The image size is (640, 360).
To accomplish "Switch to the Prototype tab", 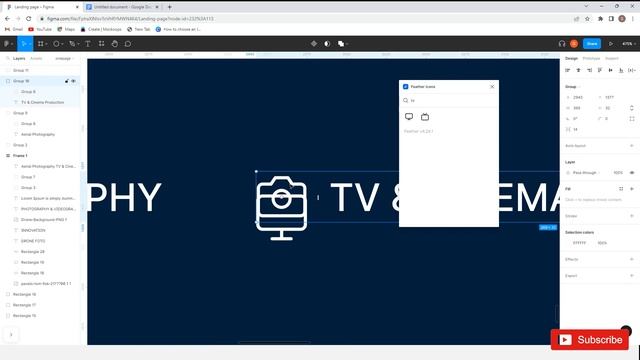I will (x=591, y=58).
